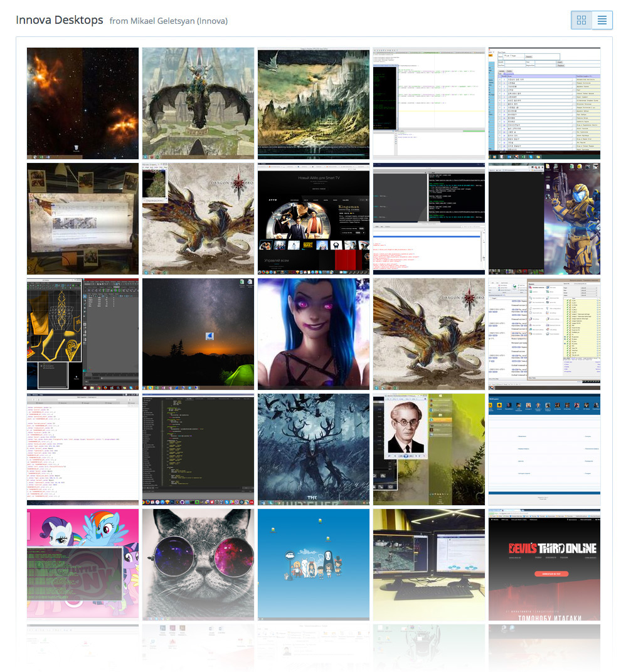
Task: View the yellow 3D modeling screenshot thumbnail
Action: (x=83, y=334)
